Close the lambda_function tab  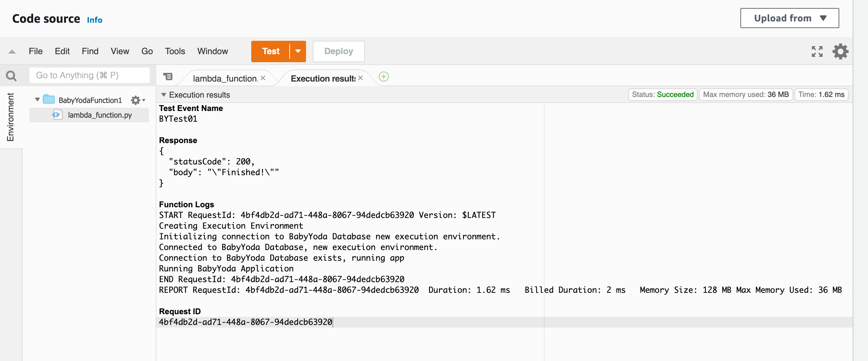pyautogui.click(x=263, y=78)
